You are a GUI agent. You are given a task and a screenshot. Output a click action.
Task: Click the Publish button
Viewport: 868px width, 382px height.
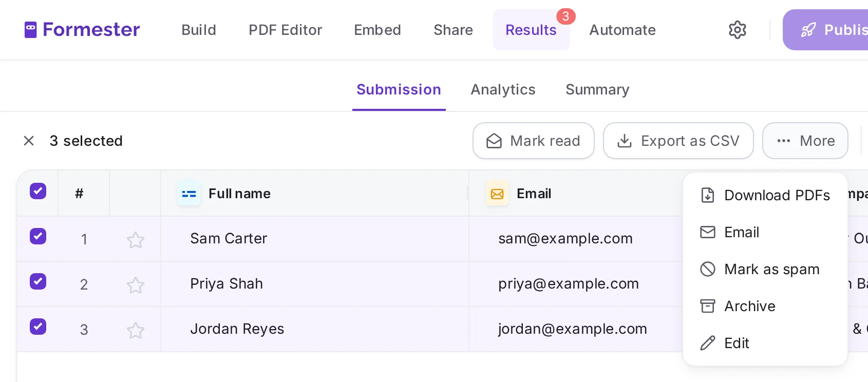[x=825, y=30]
